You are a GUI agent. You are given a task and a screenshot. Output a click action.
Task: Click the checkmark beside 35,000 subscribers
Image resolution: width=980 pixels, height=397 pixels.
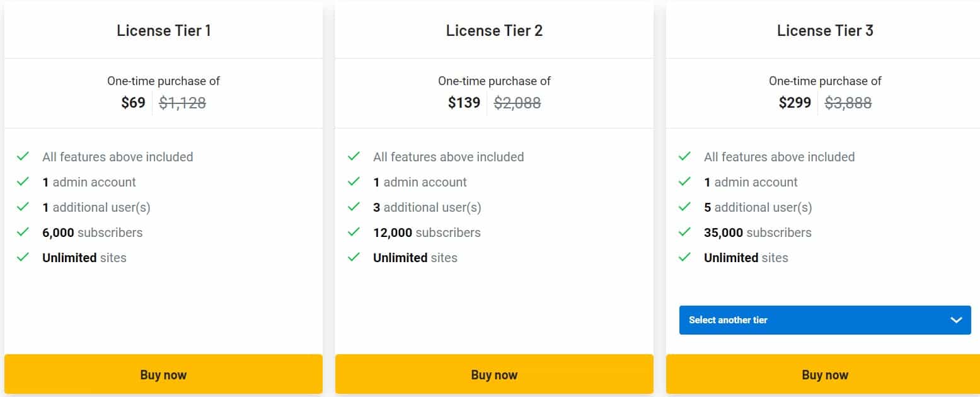(x=685, y=233)
